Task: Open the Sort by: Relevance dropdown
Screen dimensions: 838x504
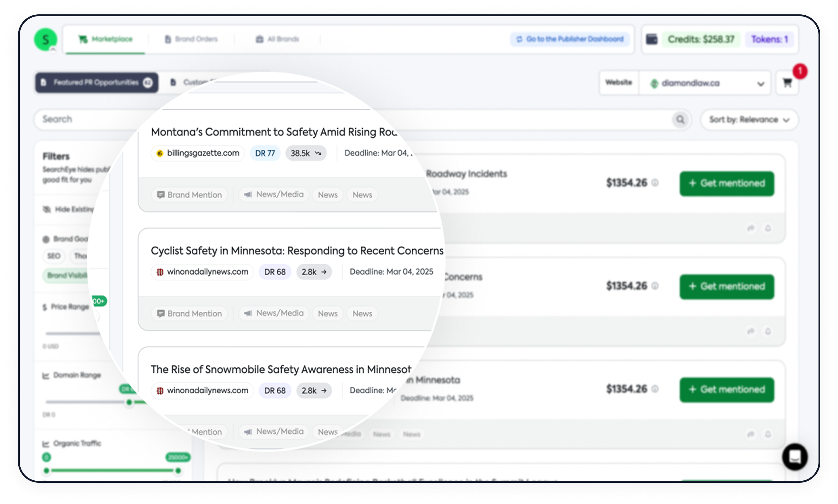Action: [x=749, y=120]
